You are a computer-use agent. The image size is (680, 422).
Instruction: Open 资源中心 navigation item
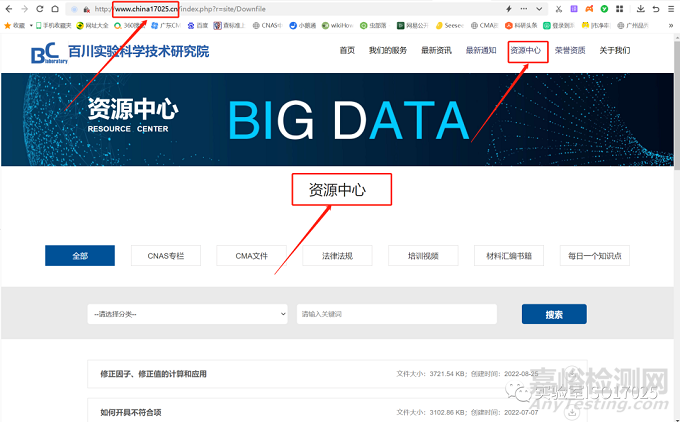click(x=526, y=50)
